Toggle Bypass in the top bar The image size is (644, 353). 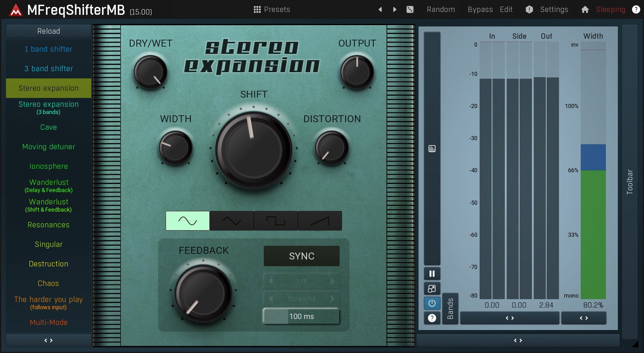(x=480, y=10)
